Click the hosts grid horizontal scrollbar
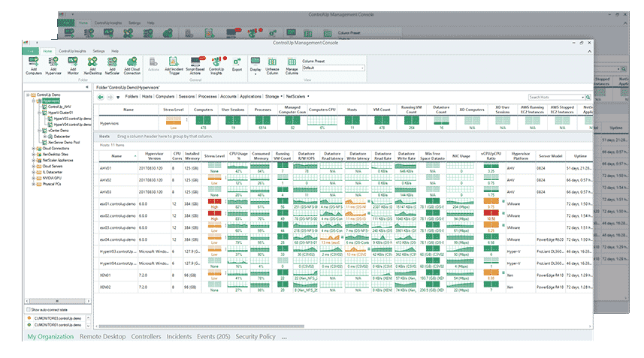Screen dimensions: 644x358 (201, 326)
